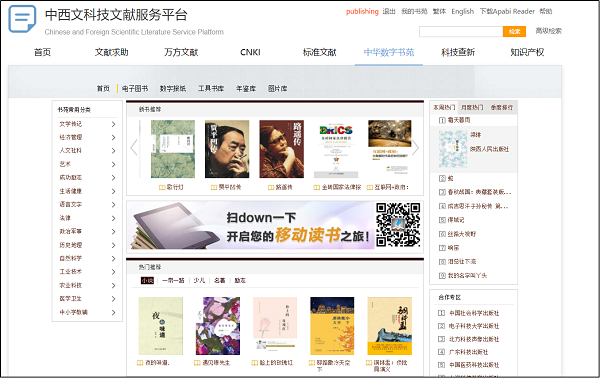Open the 标准文献 navigation item
Screen dimensions: 600x378
click(x=320, y=52)
